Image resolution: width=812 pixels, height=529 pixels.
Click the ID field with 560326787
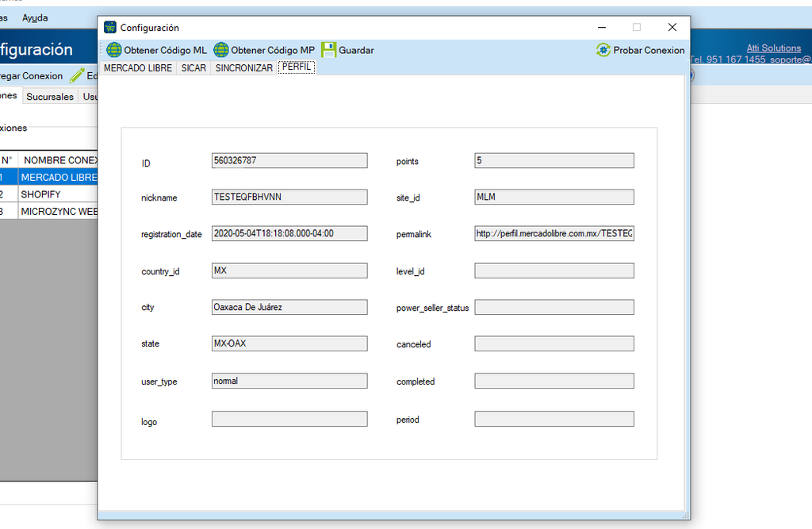tap(289, 161)
